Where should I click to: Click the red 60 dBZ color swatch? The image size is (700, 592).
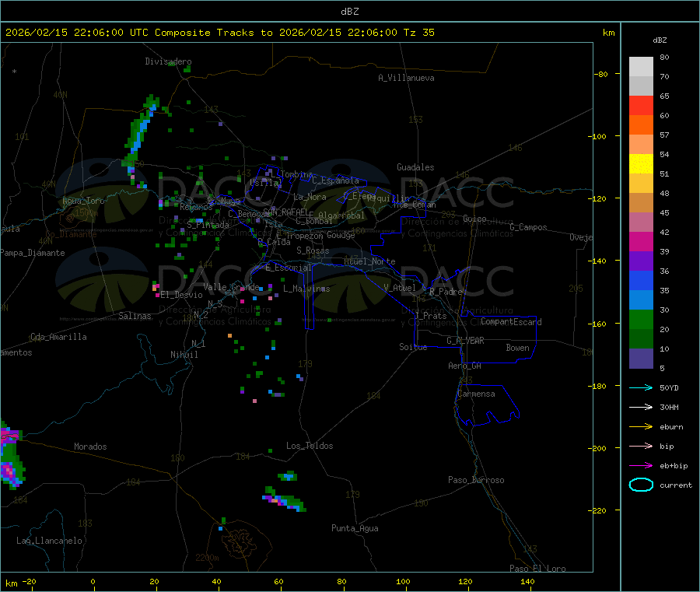tap(641, 105)
